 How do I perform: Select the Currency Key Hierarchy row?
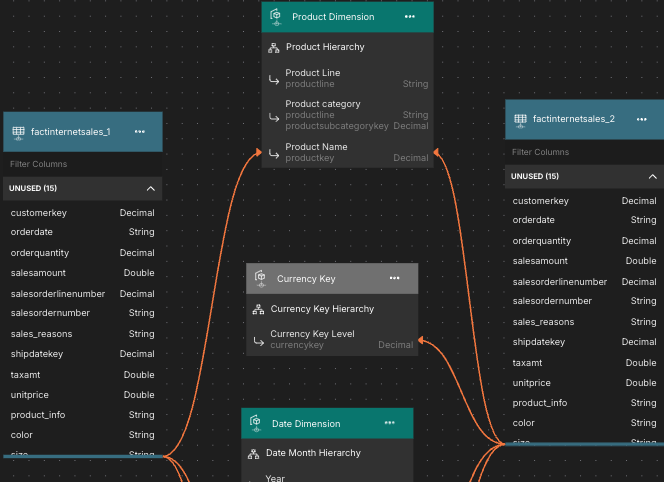click(332, 309)
